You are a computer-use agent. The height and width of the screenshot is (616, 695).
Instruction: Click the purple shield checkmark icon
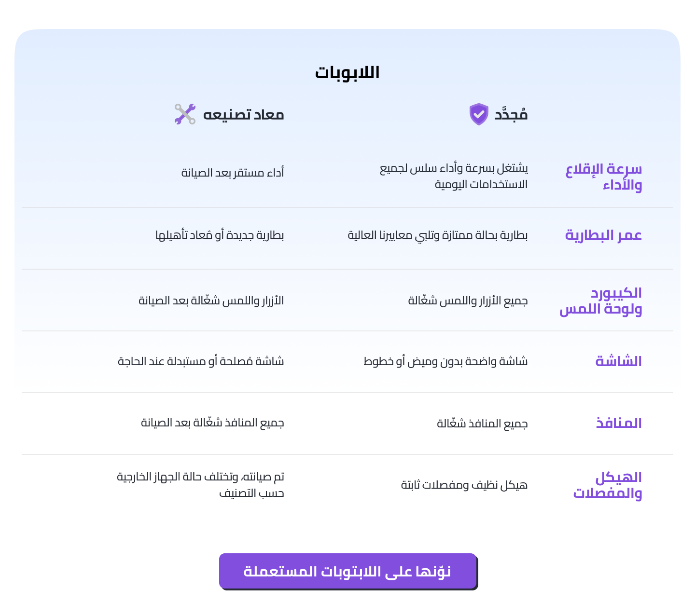coord(479,114)
